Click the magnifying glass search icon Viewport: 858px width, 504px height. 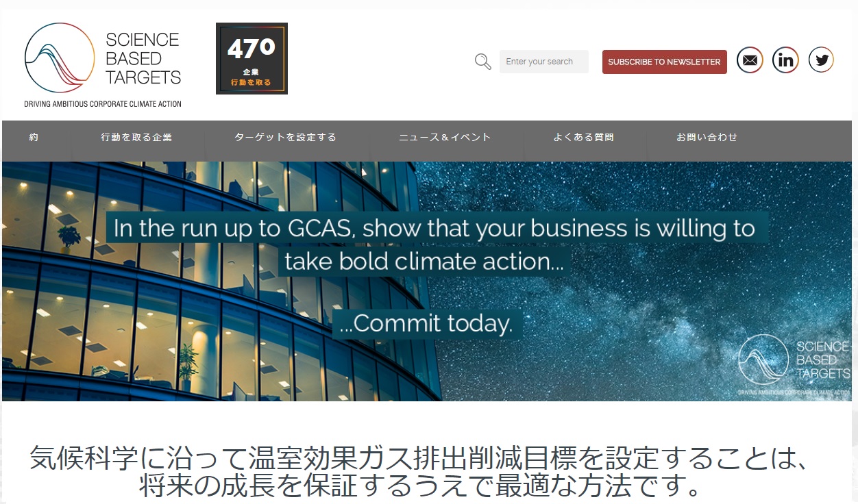point(483,62)
